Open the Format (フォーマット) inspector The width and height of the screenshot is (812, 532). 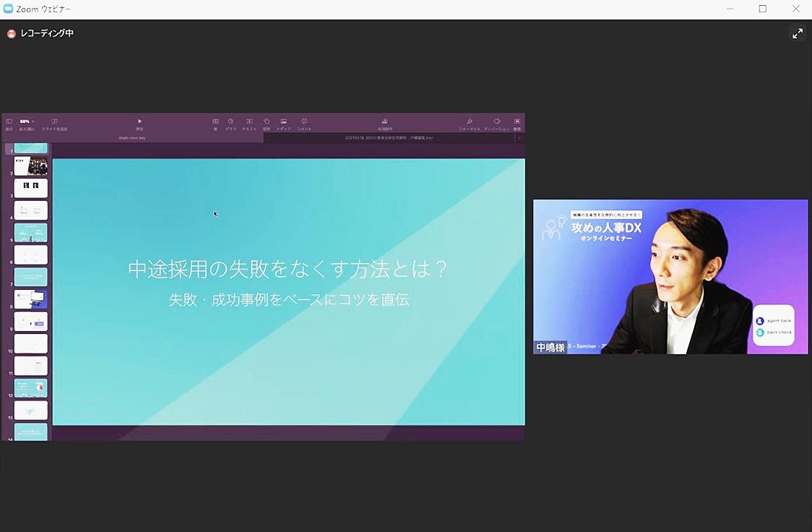(x=470, y=121)
